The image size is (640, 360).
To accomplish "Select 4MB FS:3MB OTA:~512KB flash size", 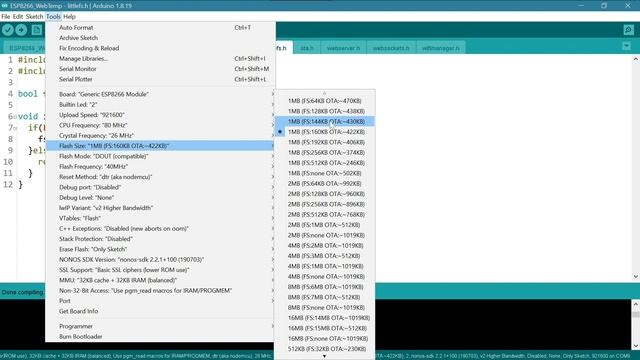I will tap(324, 256).
